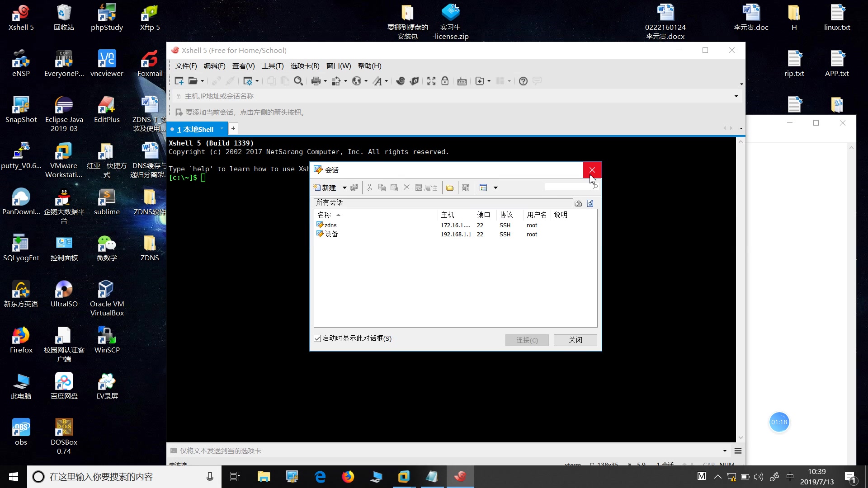Click the 关闭 button in dialog
868x488 pixels.
575,340
